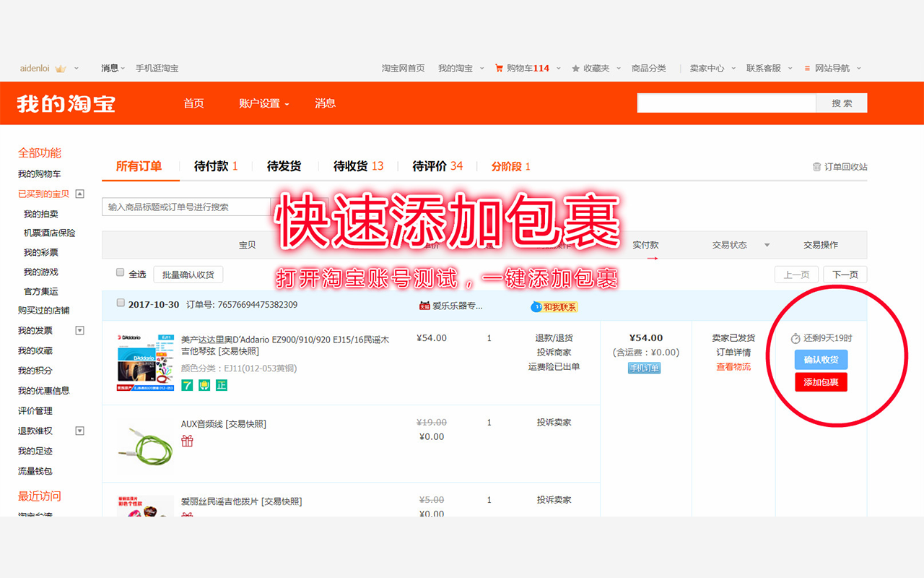Screen dimensions: 924x578
Task: Select the checkbox for order 2017-10-30
Action: coord(121,303)
